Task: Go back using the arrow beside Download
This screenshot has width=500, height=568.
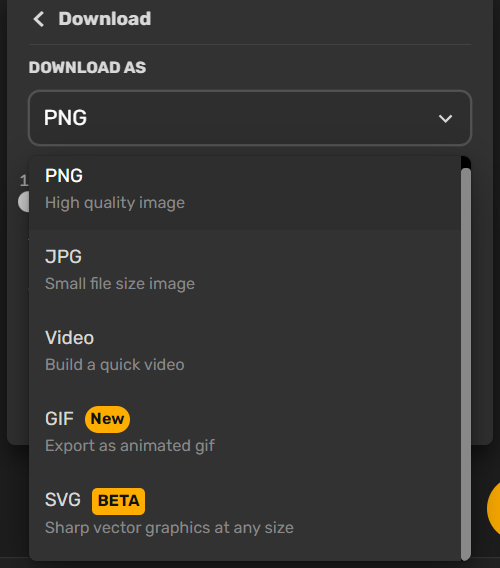Action: 38,19
